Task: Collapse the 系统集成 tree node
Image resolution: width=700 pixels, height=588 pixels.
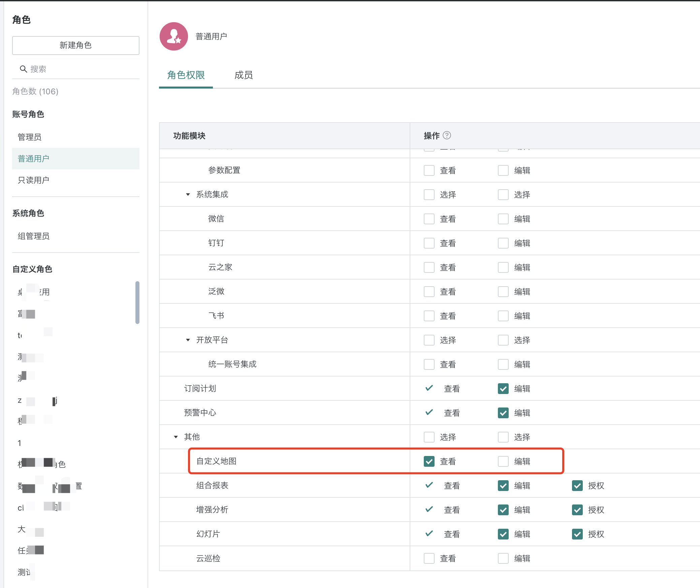Action: pyautogui.click(x=188, y=195)
